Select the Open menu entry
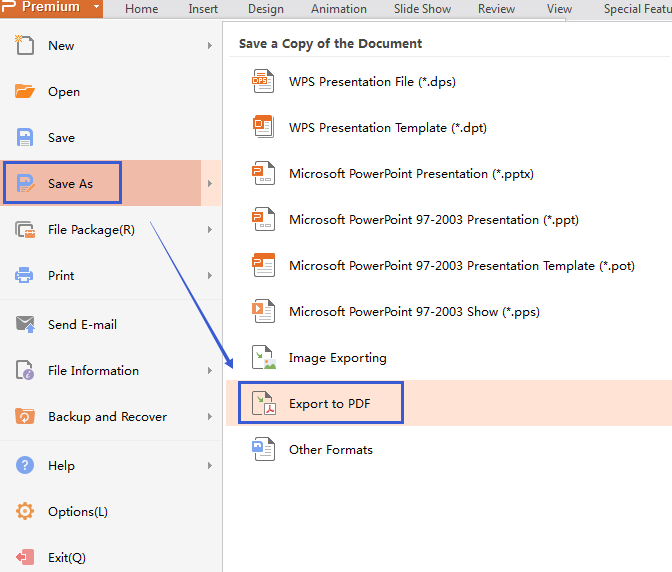The height and width of the screenshot is (572, 672). [111, 92]
